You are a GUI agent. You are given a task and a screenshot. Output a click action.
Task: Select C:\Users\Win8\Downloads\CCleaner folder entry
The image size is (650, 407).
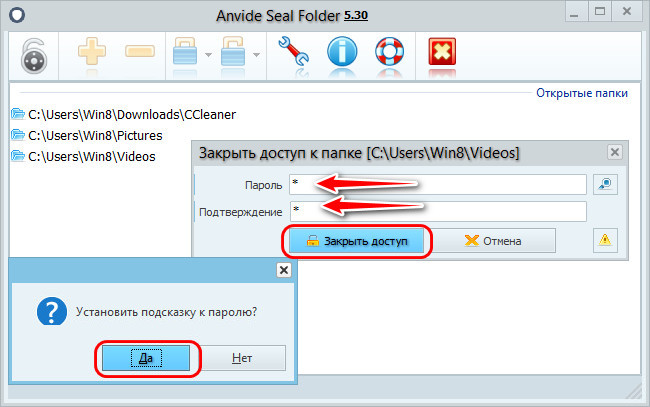[132, 114]
